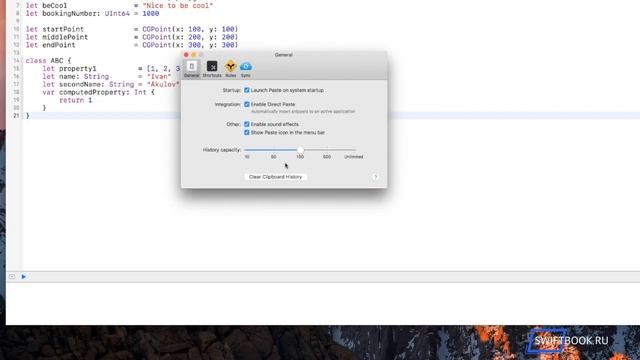Click the History capacity slider knob
Screen dimensions: 640x360
click(x=300, y=150)
